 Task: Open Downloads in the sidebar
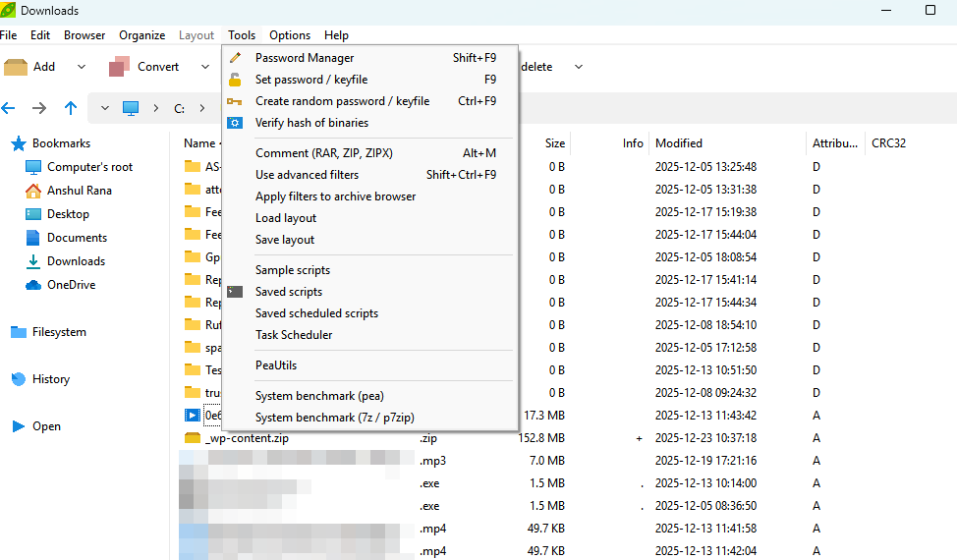click(76, 261)
